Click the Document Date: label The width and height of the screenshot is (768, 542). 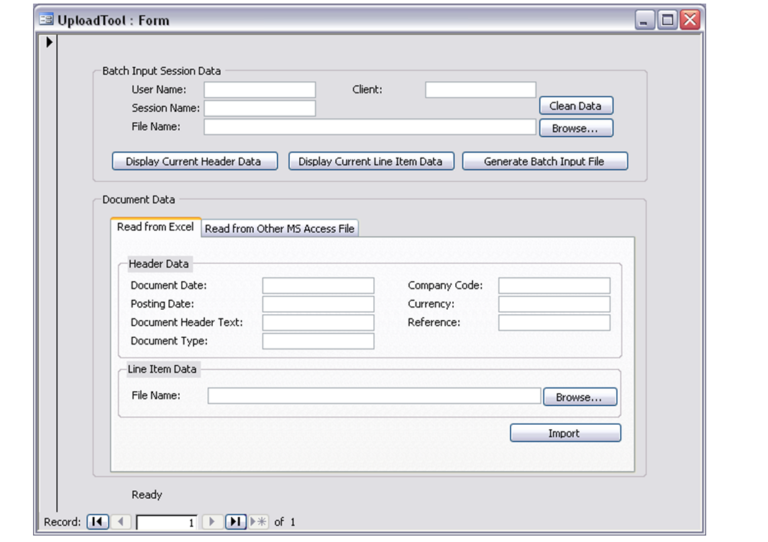168,285
